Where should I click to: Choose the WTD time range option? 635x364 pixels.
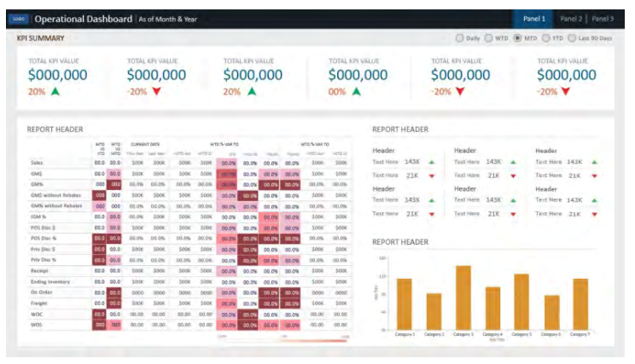[489, 38]
